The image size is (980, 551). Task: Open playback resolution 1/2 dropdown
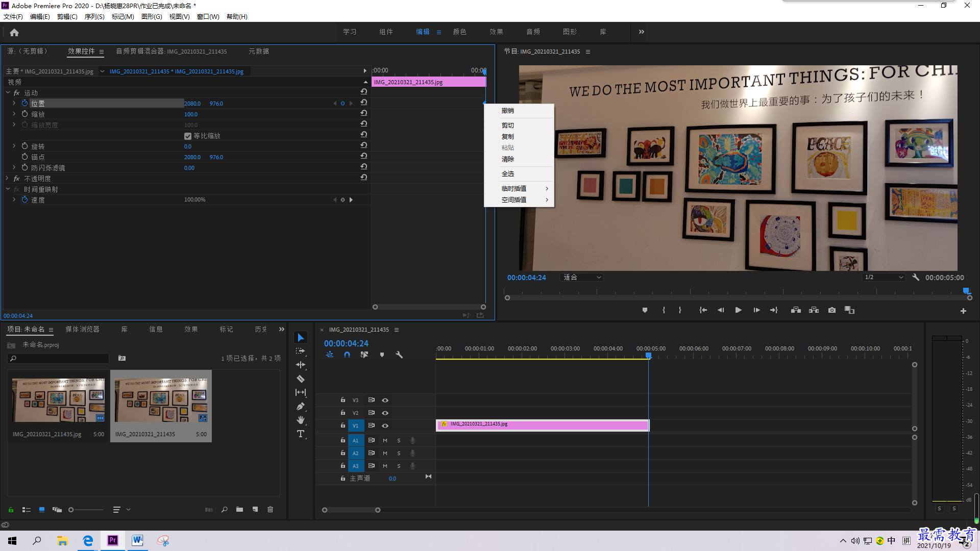[x=883, y=277]
